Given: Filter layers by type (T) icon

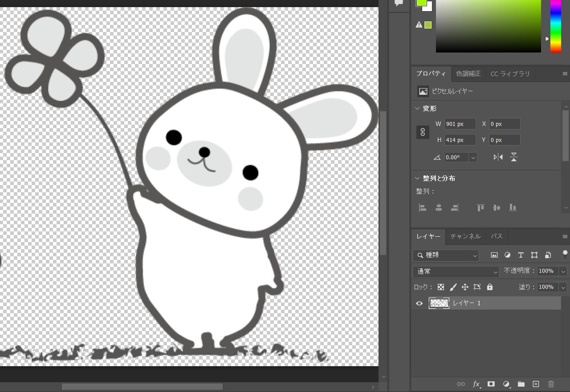Looking at the screenshot, I should tap(521, 255).
